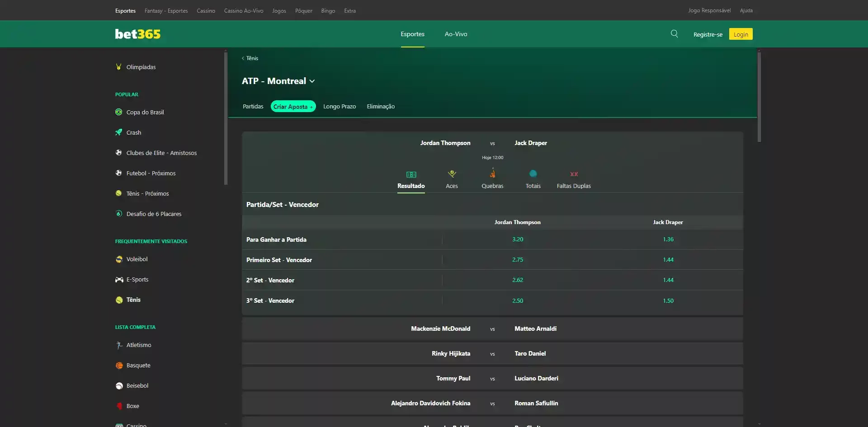Open search with the magnifier icon
The image size is (868, 427).
click(674, 33)
